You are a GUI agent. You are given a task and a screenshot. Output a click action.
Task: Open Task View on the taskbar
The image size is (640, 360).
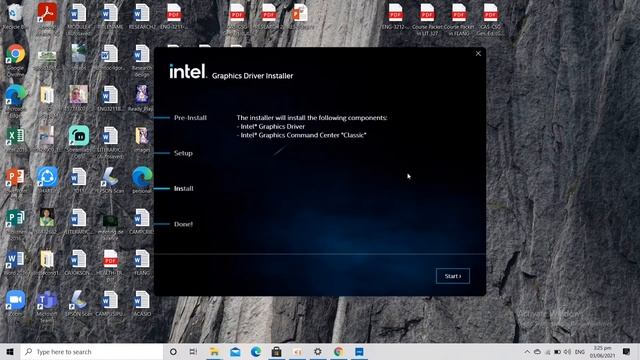[x=193, y=352]
